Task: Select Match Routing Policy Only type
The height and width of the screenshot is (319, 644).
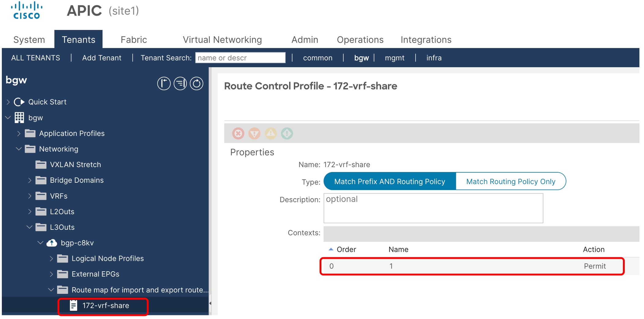Action: (511, 182)
